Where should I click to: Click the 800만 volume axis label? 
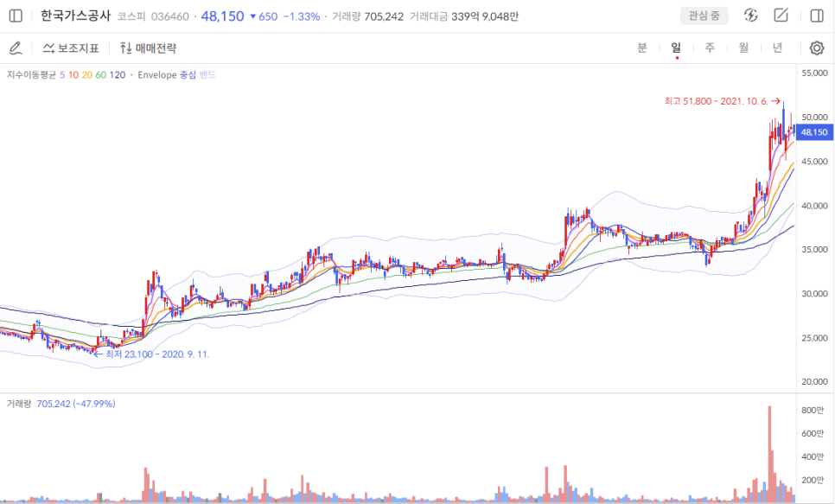pos(813,411)
